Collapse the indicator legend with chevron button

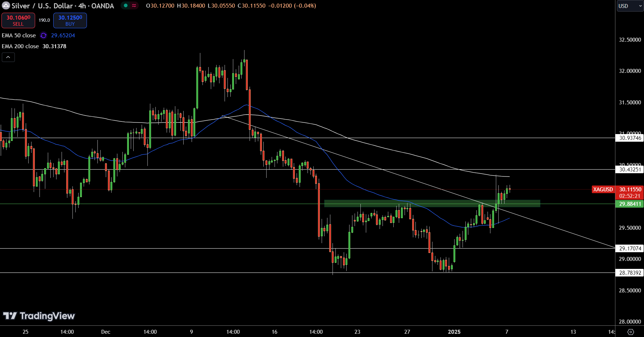coord(8,57)
